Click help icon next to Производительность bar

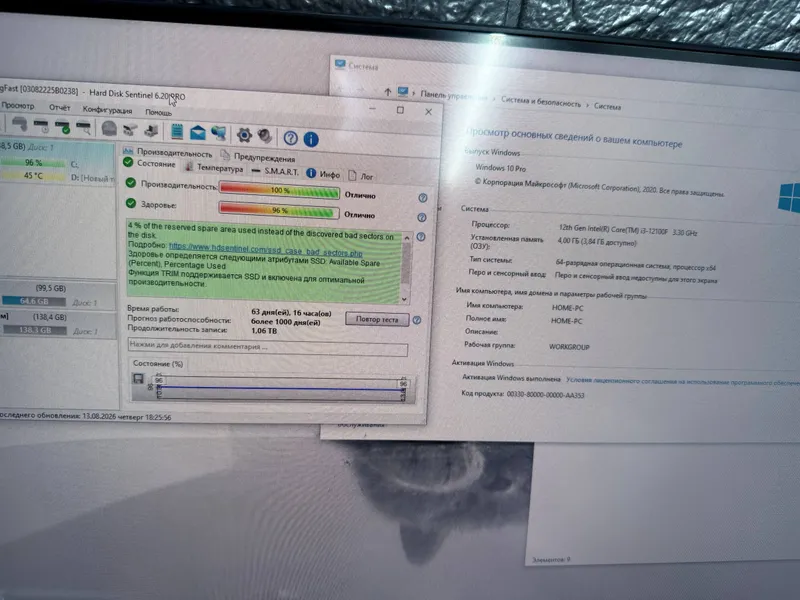click(422, 198)
